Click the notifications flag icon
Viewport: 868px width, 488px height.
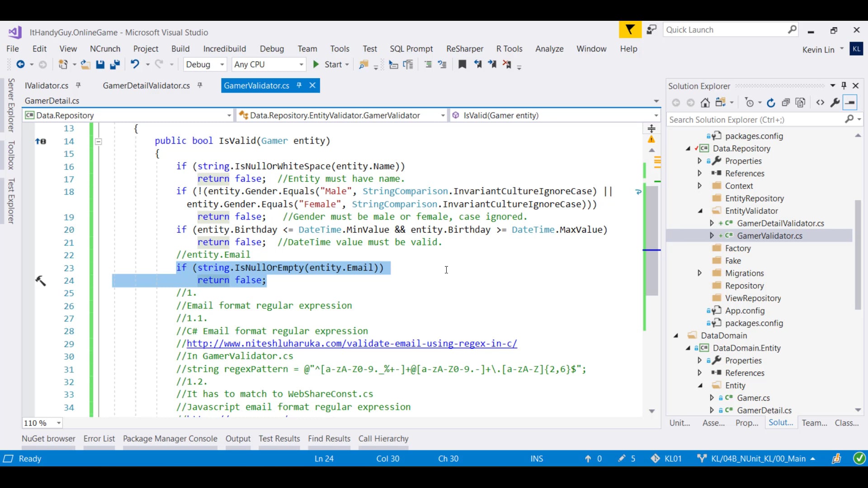point(630,30)
